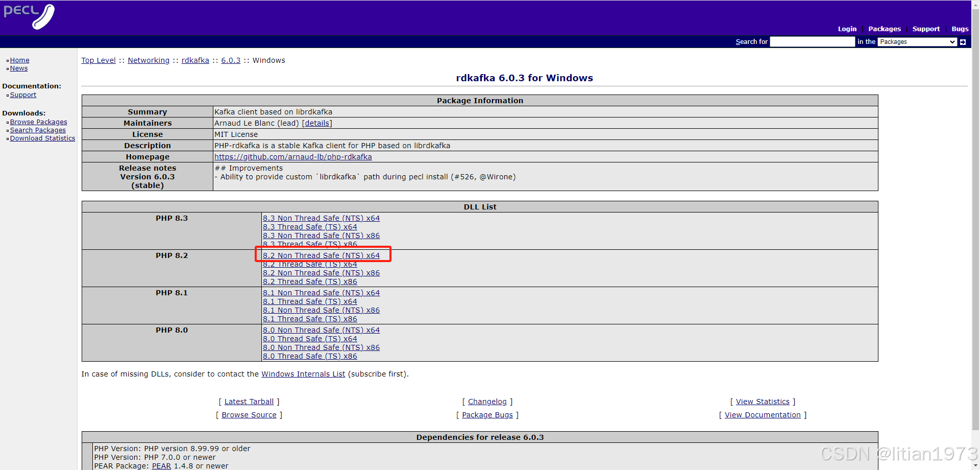980x470 pixels.
Task: Open the Packages search scope dropdown
Action: [x=917, y=42]
